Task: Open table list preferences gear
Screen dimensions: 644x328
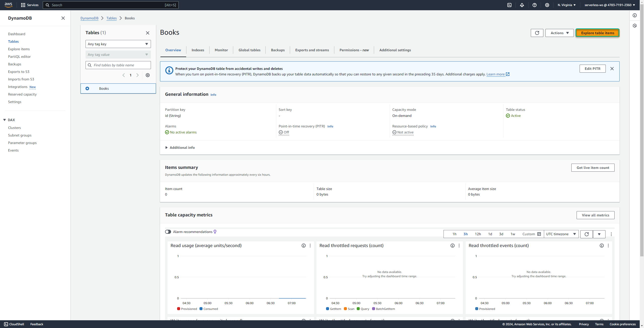Action: coord(148,75)
